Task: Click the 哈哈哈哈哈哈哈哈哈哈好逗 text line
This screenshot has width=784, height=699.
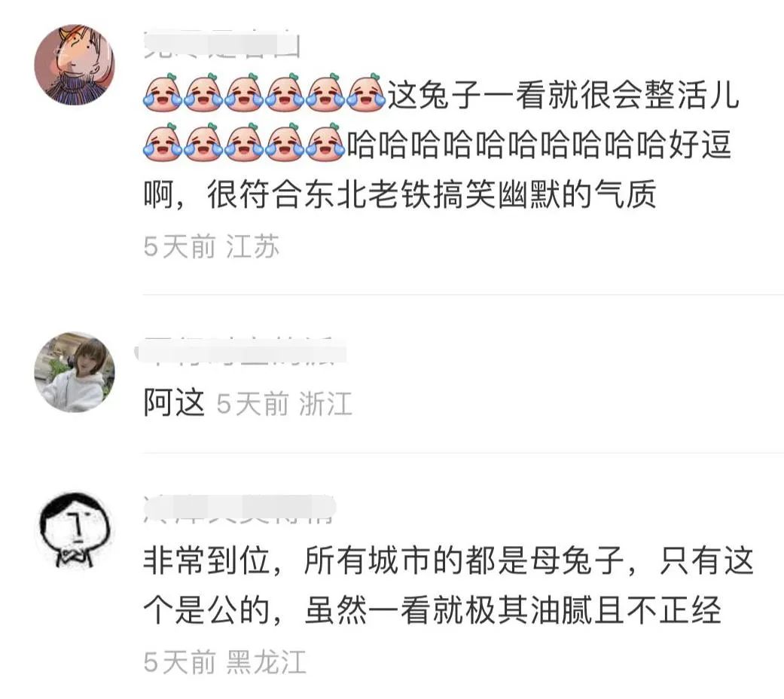Action: 539,145
